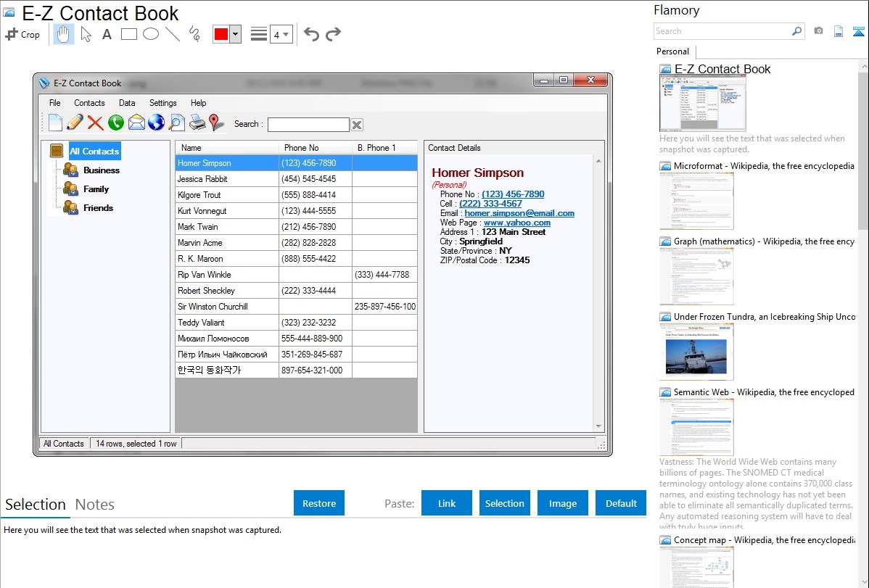Open the Data menu

pyautogui.click(x=127, y=103)
